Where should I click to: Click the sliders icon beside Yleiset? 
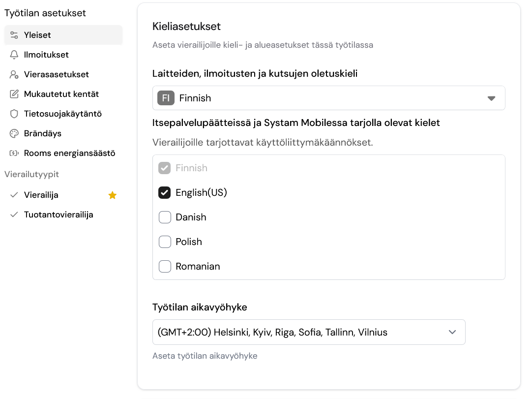coord(14,35)
